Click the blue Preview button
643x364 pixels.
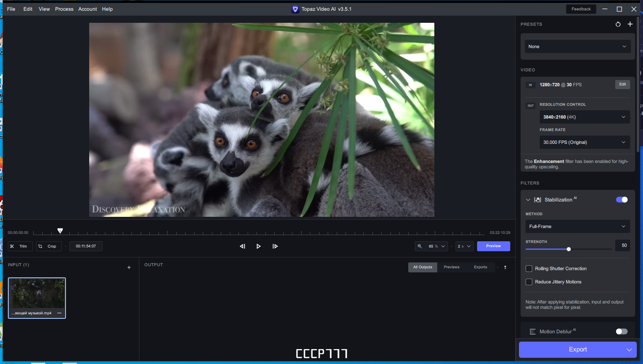493,246
